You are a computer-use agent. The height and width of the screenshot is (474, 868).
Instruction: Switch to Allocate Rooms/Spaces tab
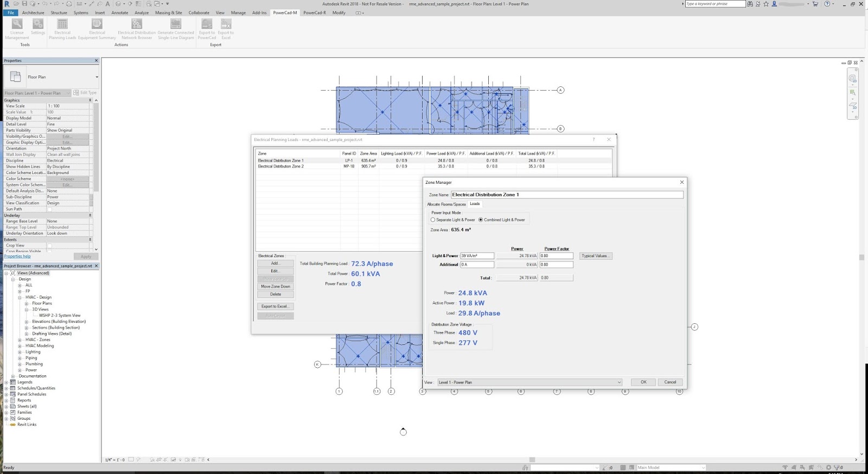[x=446, y=204]
